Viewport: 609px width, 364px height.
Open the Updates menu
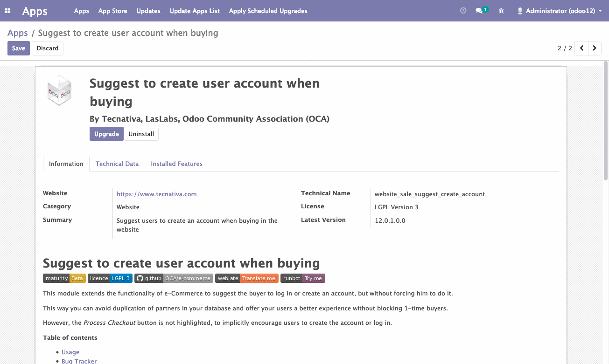tap(148, 11)
